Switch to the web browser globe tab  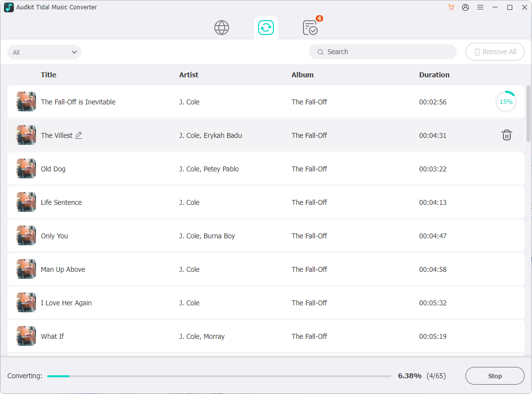[222, 28]
